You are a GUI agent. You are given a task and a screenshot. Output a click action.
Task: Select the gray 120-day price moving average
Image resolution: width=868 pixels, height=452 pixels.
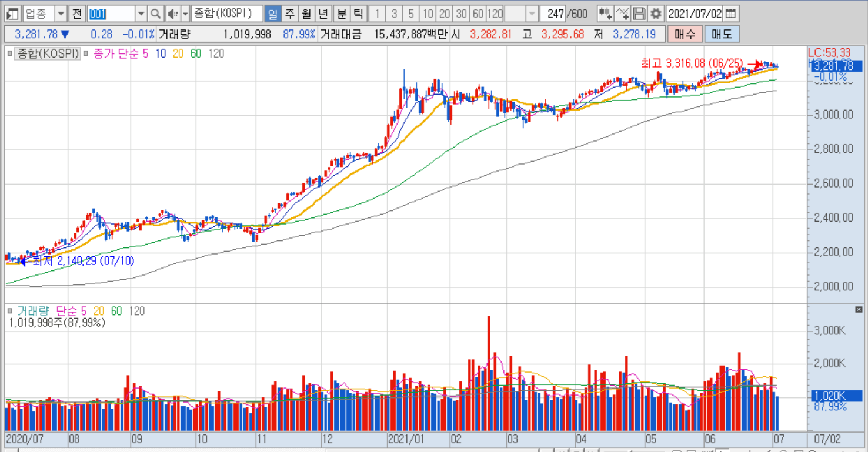pyautogui.click(x=216, y=54)
